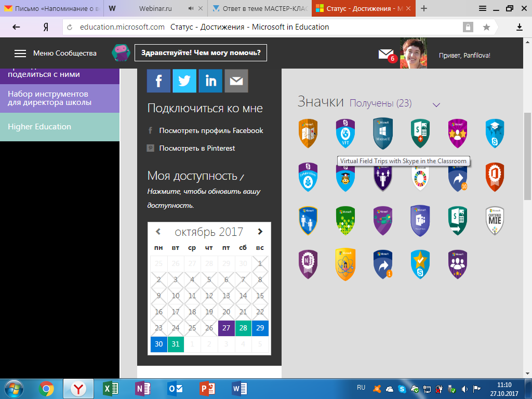Open the yellow atom scientist badge
The width and height of the screenshot is (532, 399).
pos(345,264)
